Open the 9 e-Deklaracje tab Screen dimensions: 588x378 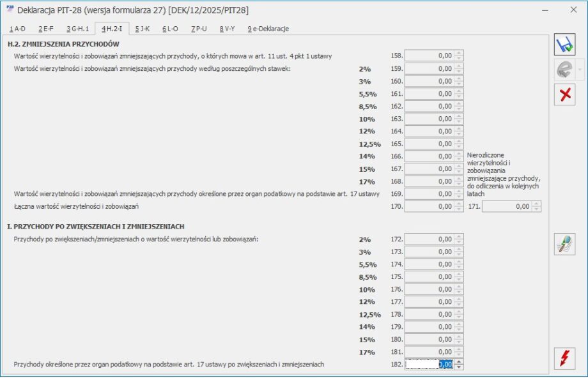coord(268,29)
